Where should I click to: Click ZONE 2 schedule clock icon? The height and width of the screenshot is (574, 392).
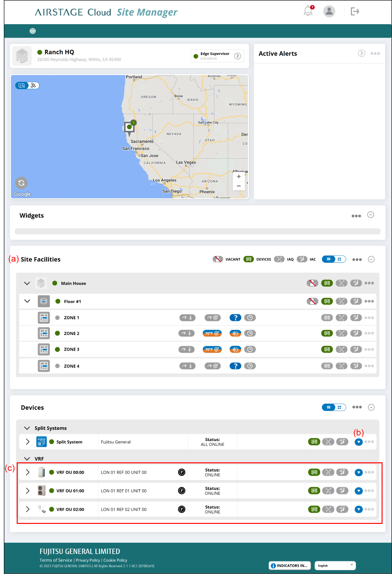coord(250,334)
